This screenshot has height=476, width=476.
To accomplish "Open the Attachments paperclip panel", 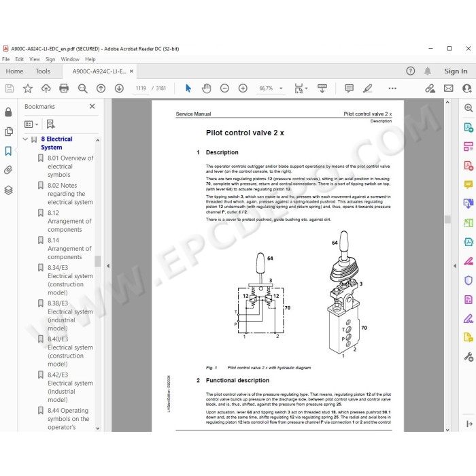I will click(x=8, y=170).
